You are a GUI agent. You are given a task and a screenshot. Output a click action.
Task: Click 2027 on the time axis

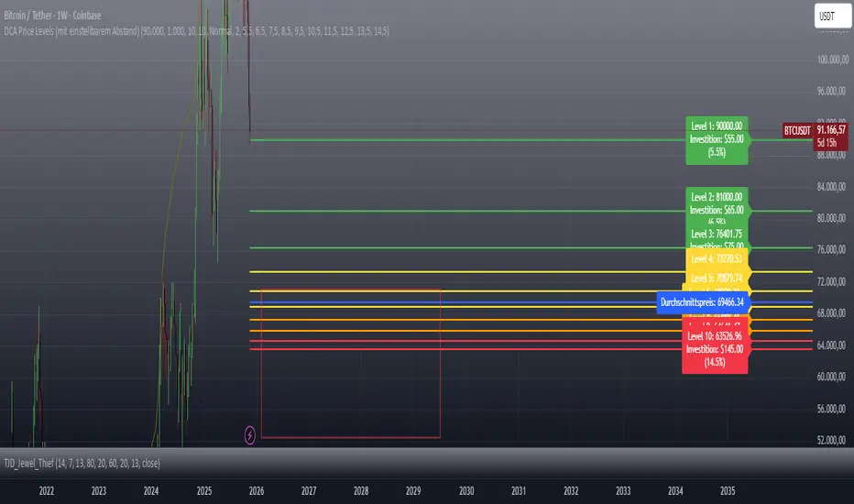(x=309, y=491)
